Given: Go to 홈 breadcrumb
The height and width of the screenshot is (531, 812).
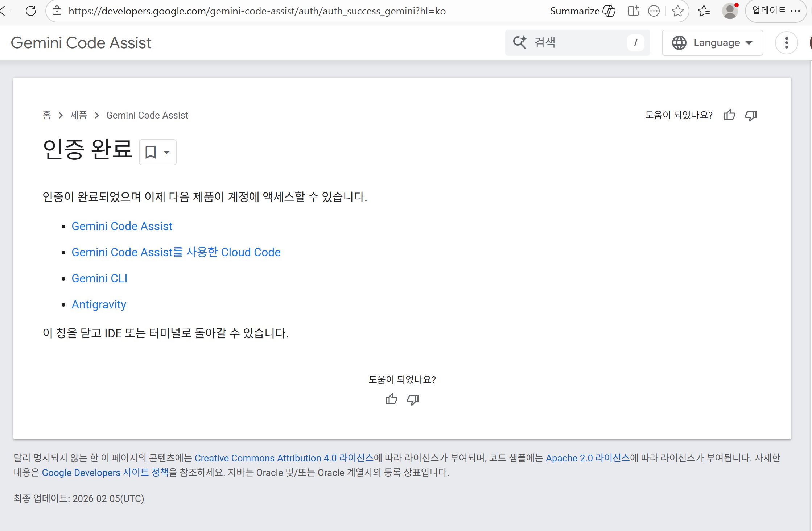Looking at the screenshot, I should pyautogui.click(x=47, y=115).
